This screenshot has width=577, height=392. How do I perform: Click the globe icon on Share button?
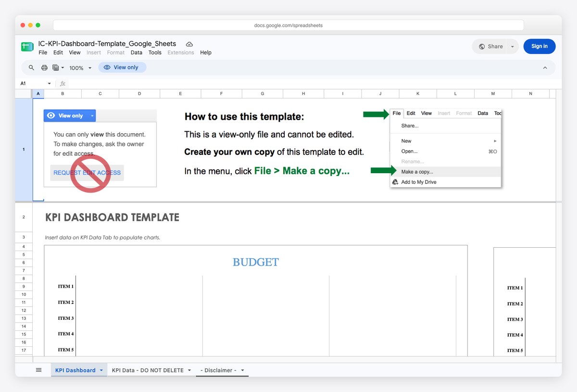[482, 47]
